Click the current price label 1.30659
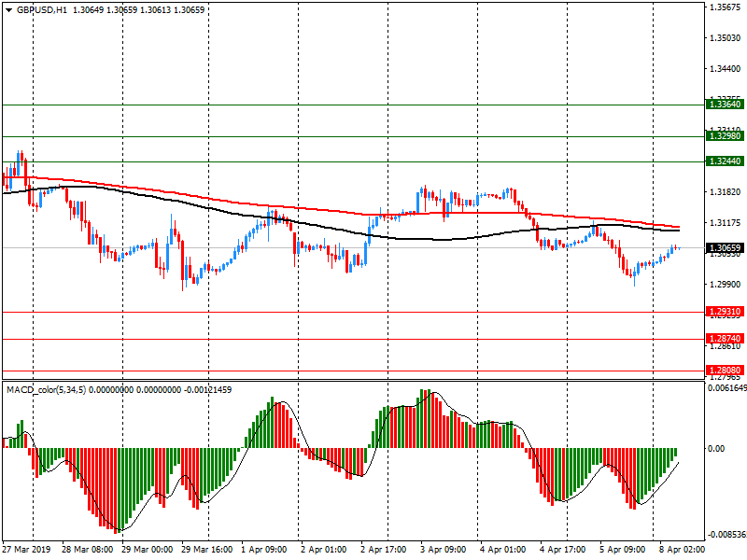 (x=725, y=248)
